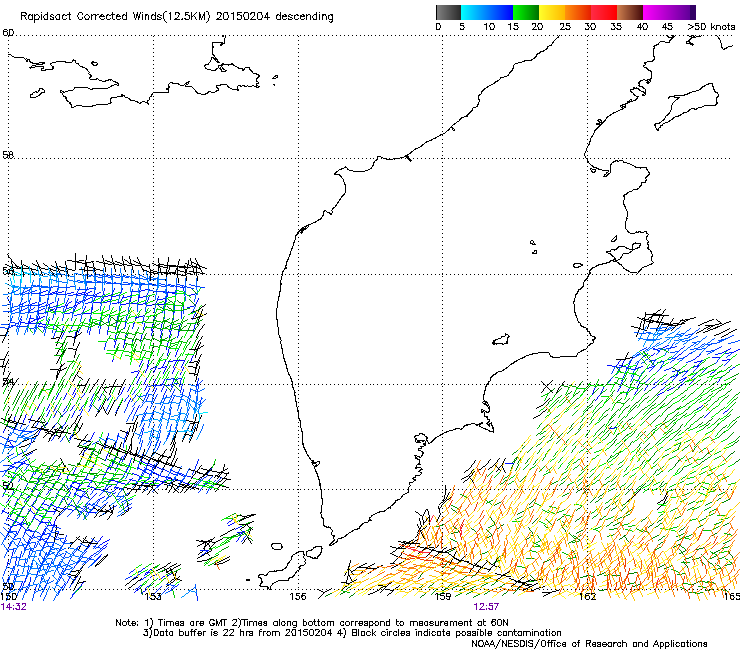Click the date '20150204 descending' in title

pyautogui.click(x=274, y=17)
